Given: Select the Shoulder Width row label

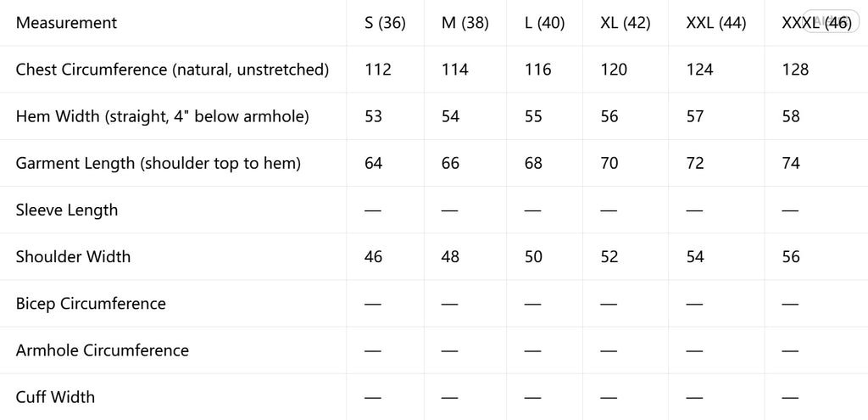Looking at the screenshot, I should coord(73,256).
